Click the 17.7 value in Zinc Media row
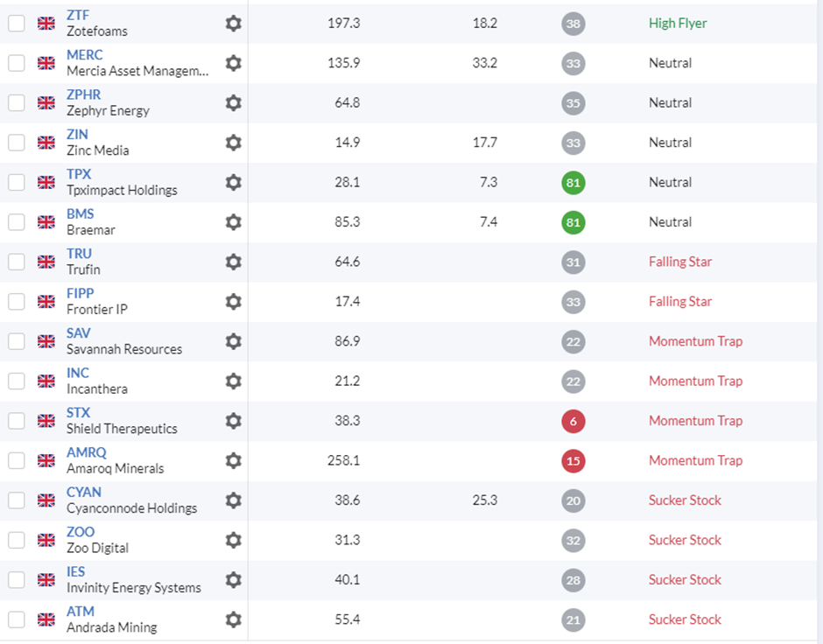The width and height of the screenshot is (823, 644). [484, 143]
